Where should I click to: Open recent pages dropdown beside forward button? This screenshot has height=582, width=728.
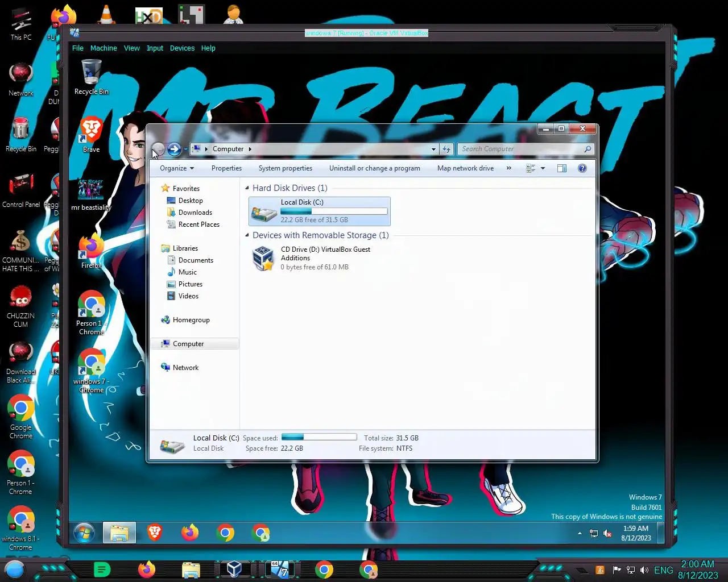[x=185, y=149]
